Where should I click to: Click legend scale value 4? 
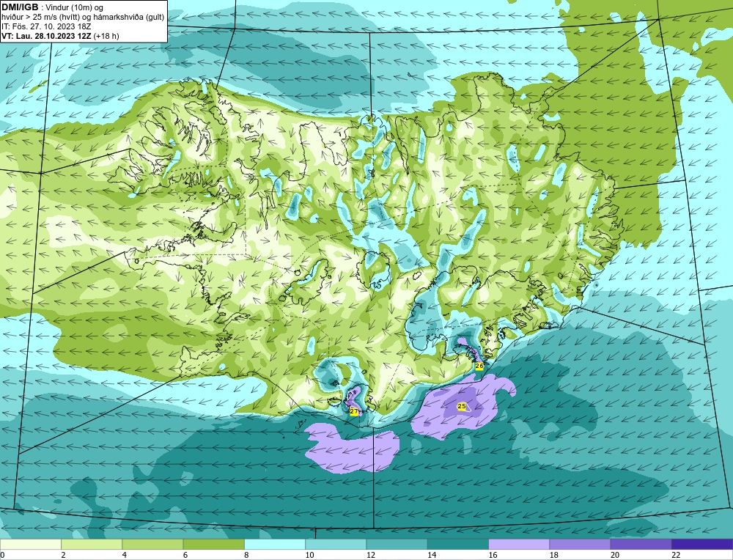pos(125,555)
